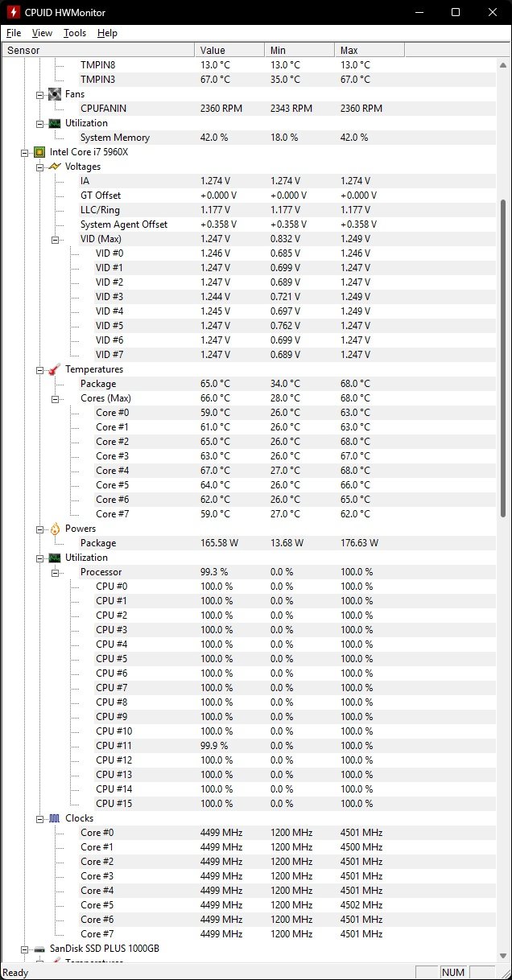The image size is (512, 980).
Task: Click the red thermometer Temperatures icon
Action: pos(55,369)
